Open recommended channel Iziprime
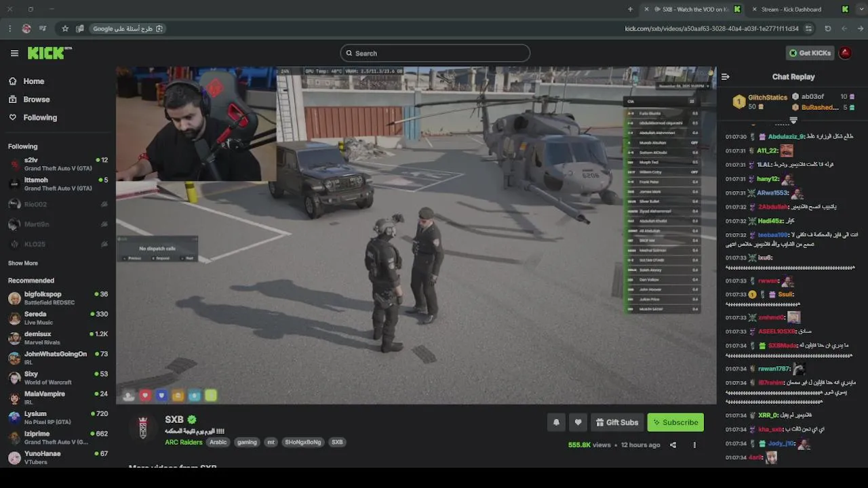Screen dimensions: 868x488 (x=58, y=437)
